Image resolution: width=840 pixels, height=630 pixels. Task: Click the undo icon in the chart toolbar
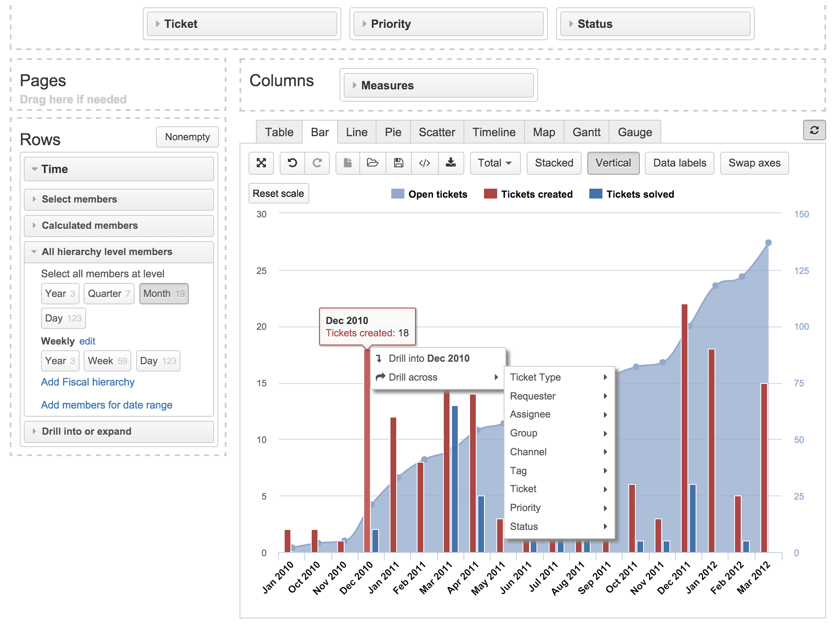click(292, 163)
